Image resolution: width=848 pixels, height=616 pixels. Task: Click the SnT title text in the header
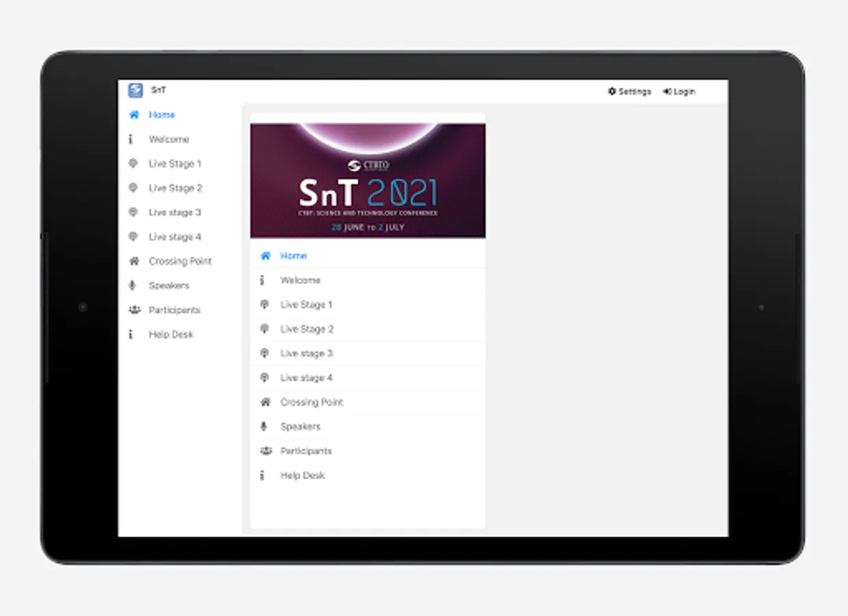[x=158, y=90]
